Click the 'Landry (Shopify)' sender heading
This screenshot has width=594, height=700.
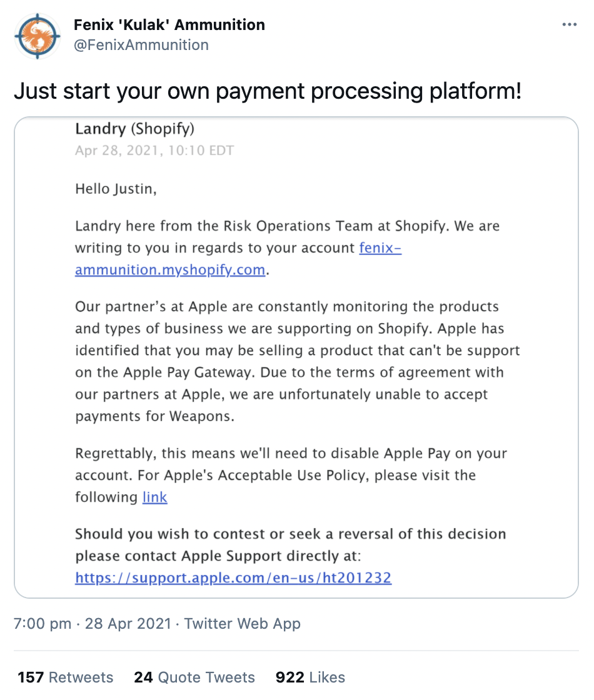[135, 129]
